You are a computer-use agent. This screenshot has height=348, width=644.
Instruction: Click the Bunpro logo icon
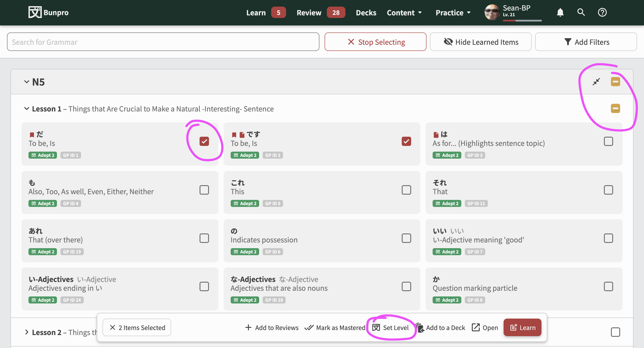pos(35,12)
